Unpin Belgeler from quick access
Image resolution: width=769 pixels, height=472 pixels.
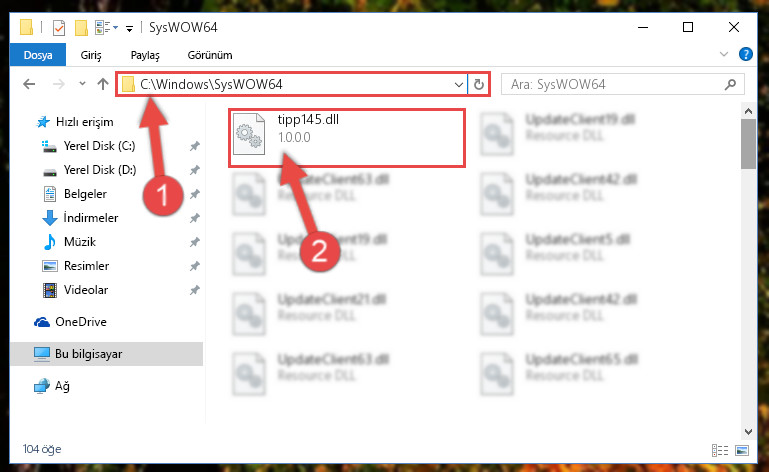point(195,194)
